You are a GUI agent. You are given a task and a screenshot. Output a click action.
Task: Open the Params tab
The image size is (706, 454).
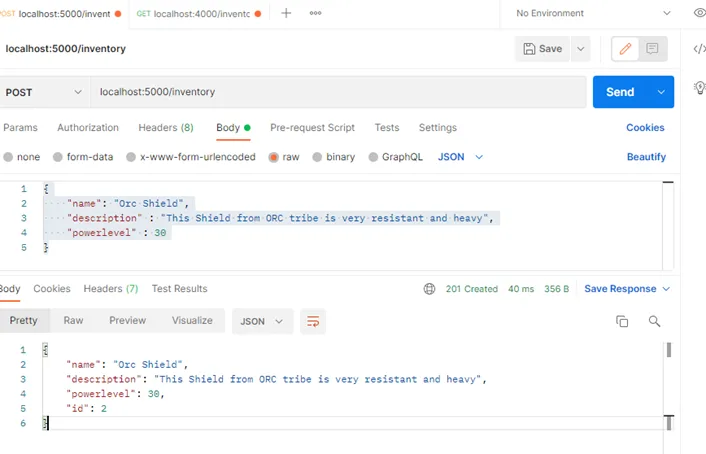20,127
